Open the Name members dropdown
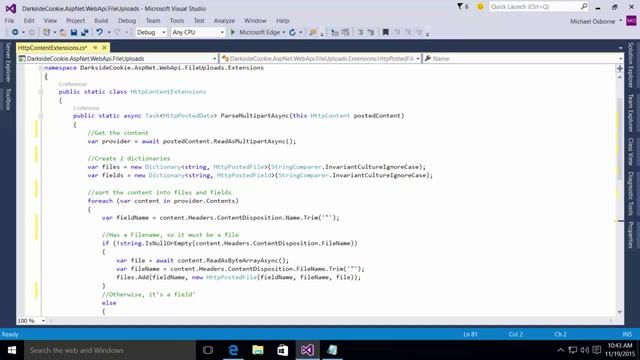This screenshot has height=360, width=640. pyautogui.click(x=523, y=58)
